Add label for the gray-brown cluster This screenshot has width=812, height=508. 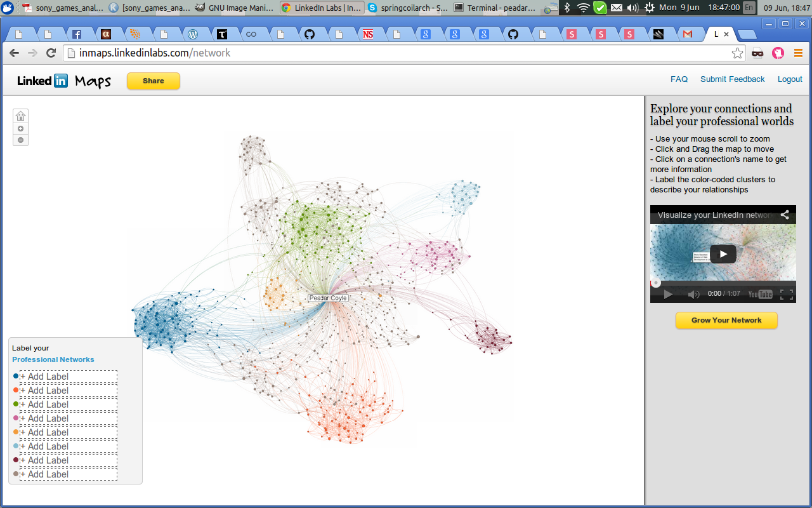pyautogui.click(x=68, y=474)
